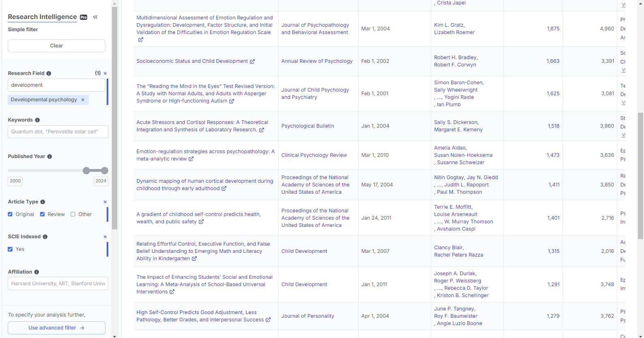This screenshot has width=644, height=338.
Task: Open Research Field info tooltip icon
Action: (x=49, y=73)
